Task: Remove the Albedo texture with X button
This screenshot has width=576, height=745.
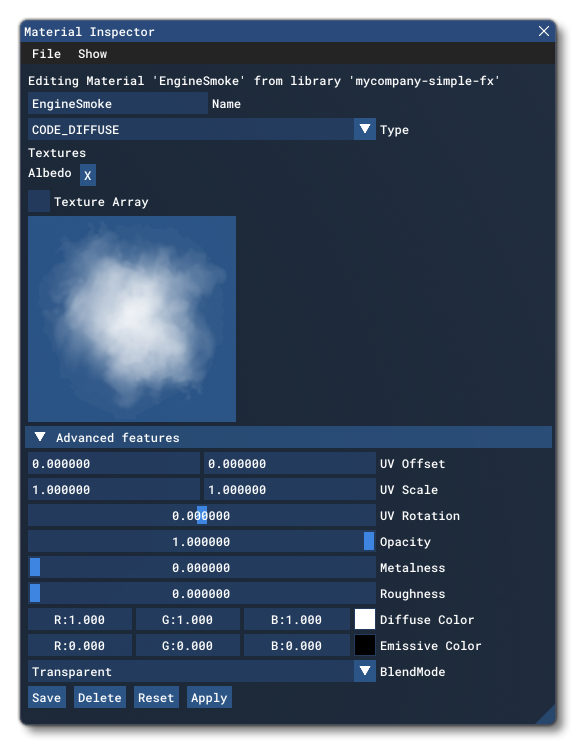Action: point(87,175)
